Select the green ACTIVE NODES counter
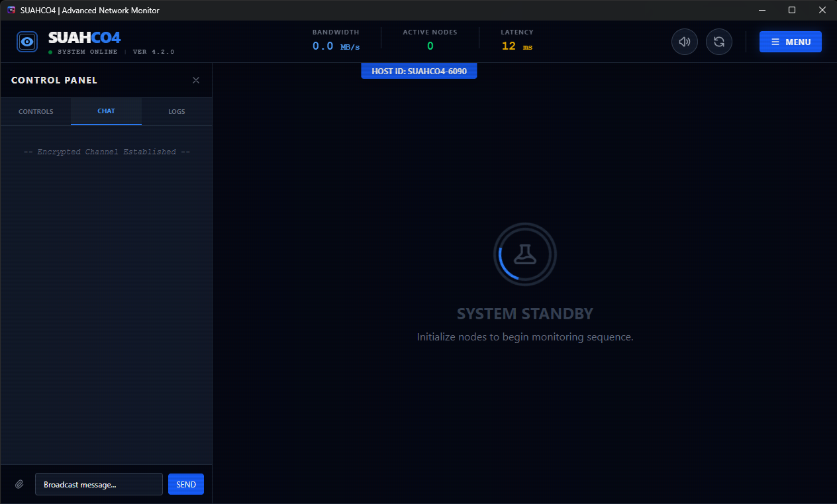Screen dimensions: 837x504 point(429,46)
